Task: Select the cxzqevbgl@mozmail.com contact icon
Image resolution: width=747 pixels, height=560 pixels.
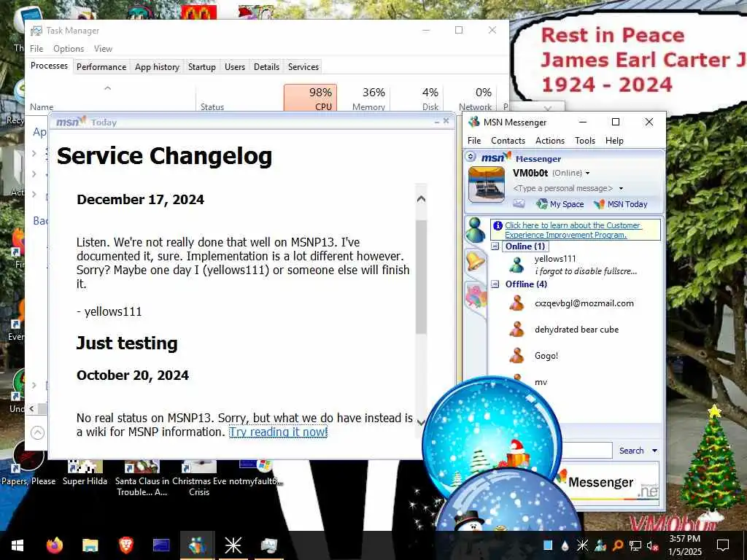Action: [x=517, y=303]
